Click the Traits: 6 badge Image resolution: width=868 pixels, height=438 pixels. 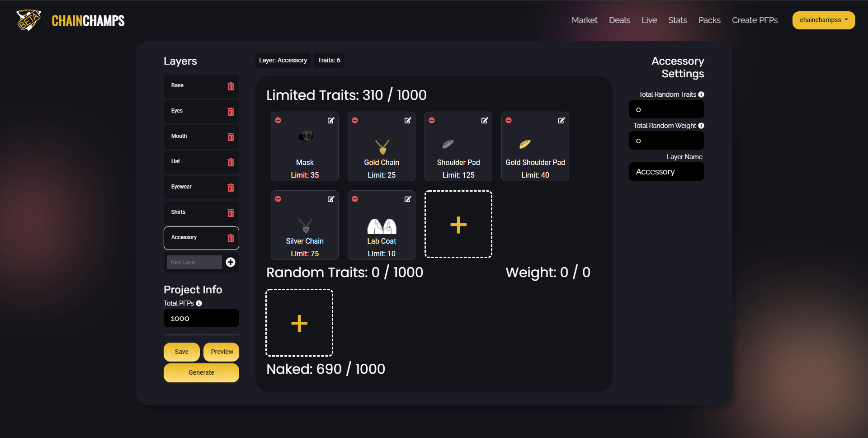click(329, 60)
